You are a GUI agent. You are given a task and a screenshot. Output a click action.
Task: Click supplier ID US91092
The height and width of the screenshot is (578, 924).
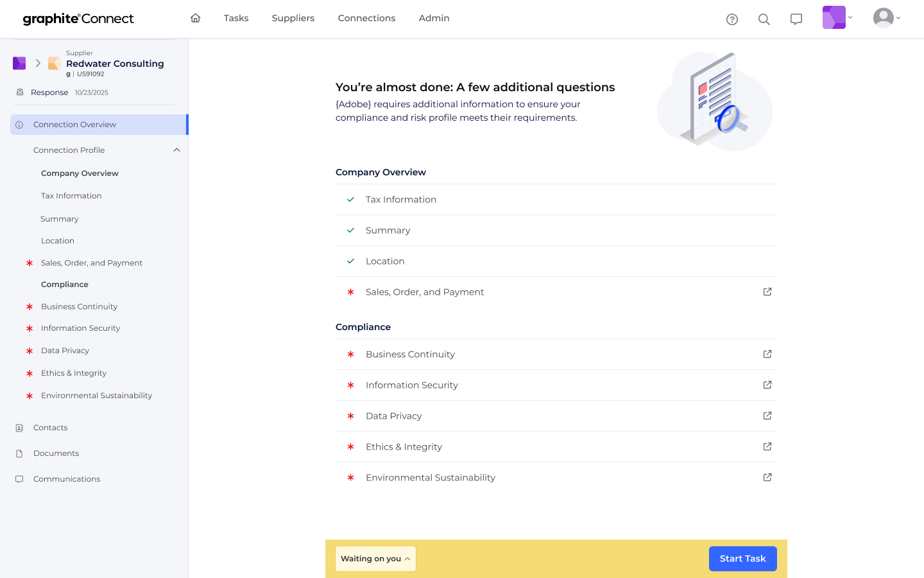90,74
